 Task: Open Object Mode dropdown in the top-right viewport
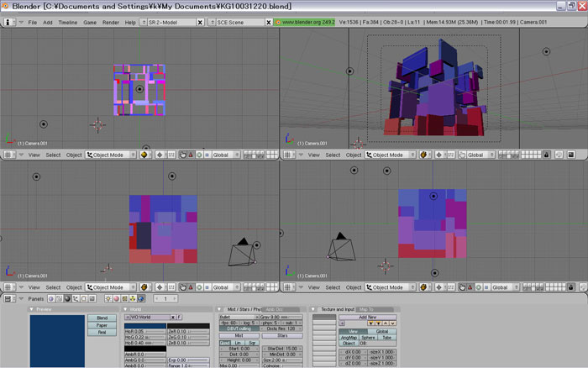pyautogui.click(x=391, y=155)
